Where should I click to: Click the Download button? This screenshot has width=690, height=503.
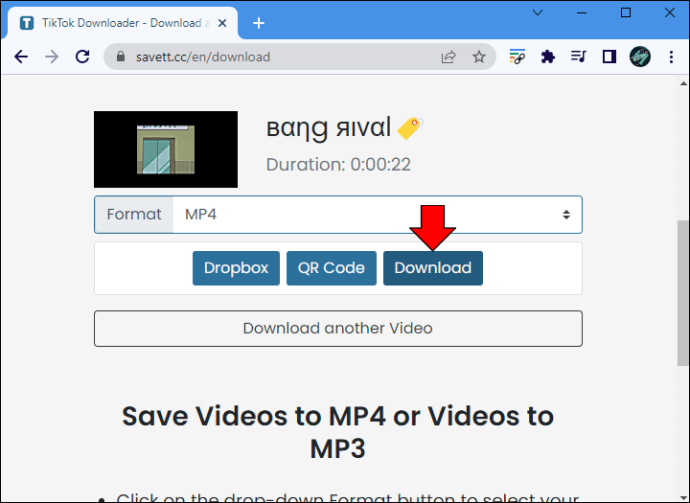click(432, 268)
